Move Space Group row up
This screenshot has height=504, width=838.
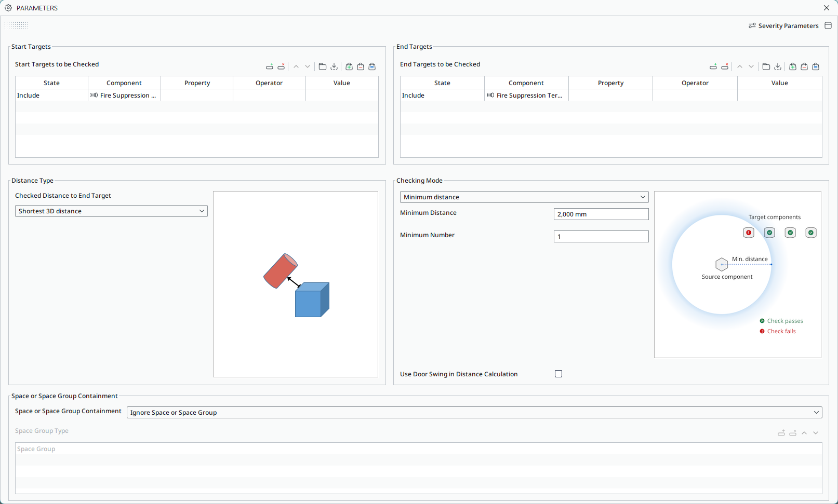point(804,433)
